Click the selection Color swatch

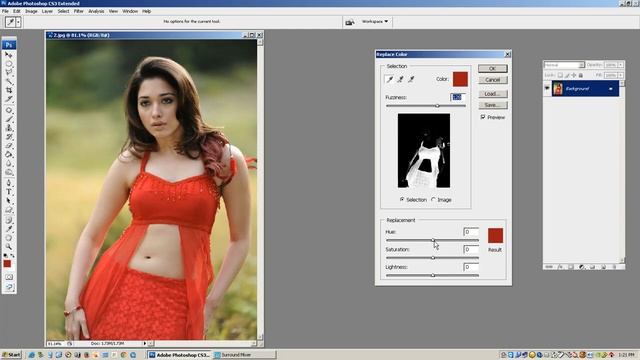tap(460, 79)
